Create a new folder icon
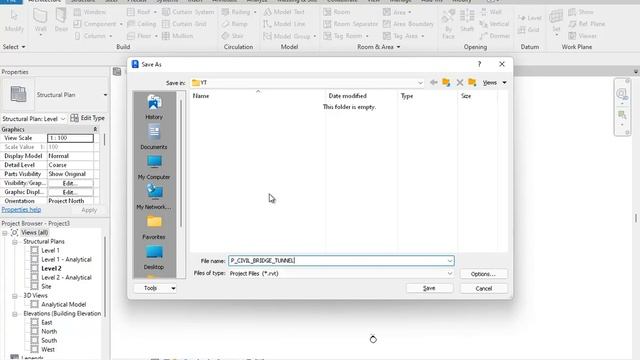The image size is (640, 360). [x=472, y=82]
